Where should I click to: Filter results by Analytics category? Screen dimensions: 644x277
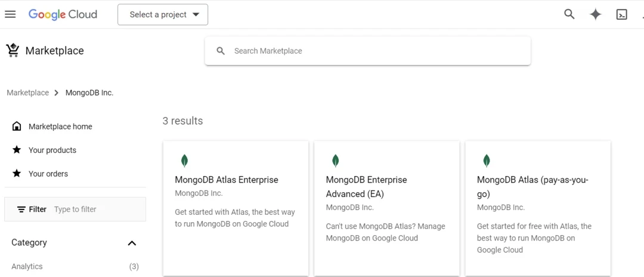(x=27, y=266)
